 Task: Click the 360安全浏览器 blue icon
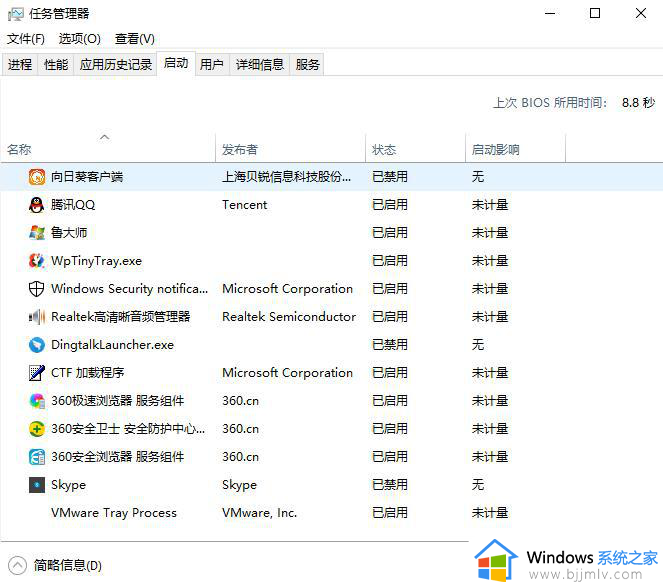pyautogui.click(x=37, y=457)
